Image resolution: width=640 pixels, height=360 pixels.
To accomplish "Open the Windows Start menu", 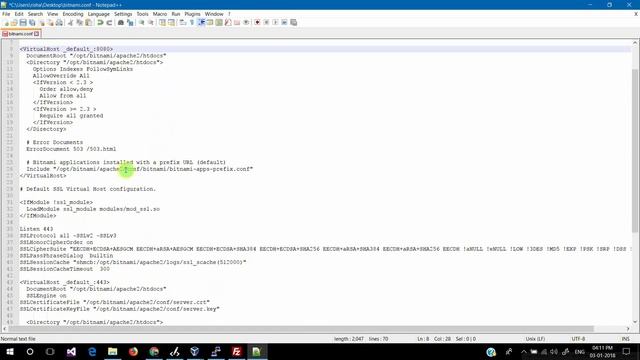I will click(x=10, y=351).
